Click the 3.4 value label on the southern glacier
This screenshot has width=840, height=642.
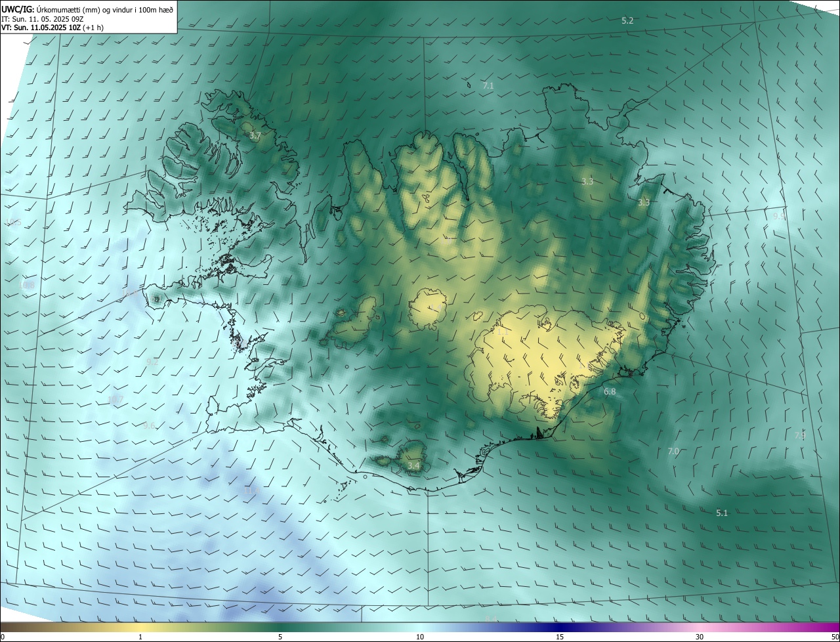[413, 466]
